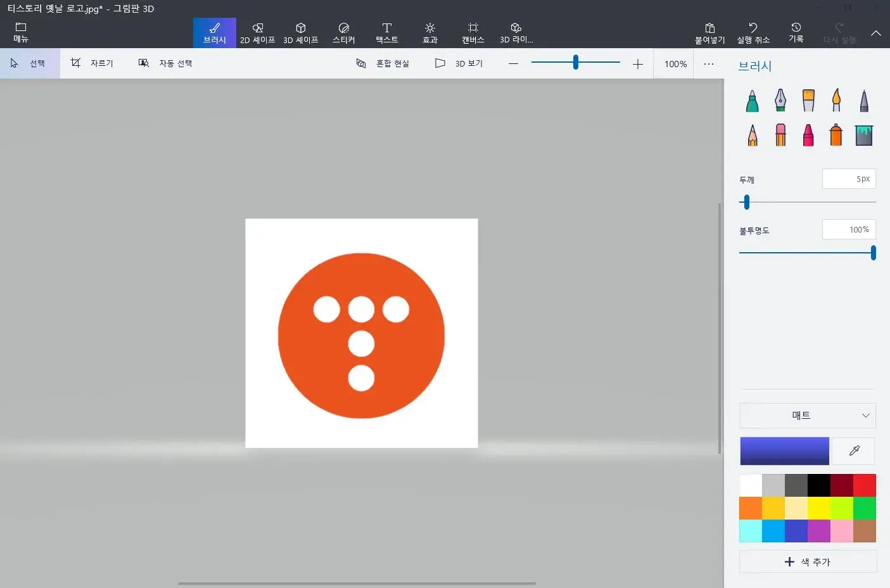The height and width of the screenshot is (588, 890).
Task: Pick the bright red color swatch
Action: pyautogui.click(x=865, y=485)
